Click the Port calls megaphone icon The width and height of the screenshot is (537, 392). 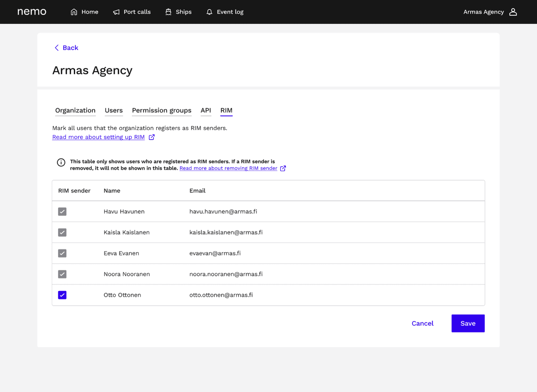[116, 12]
